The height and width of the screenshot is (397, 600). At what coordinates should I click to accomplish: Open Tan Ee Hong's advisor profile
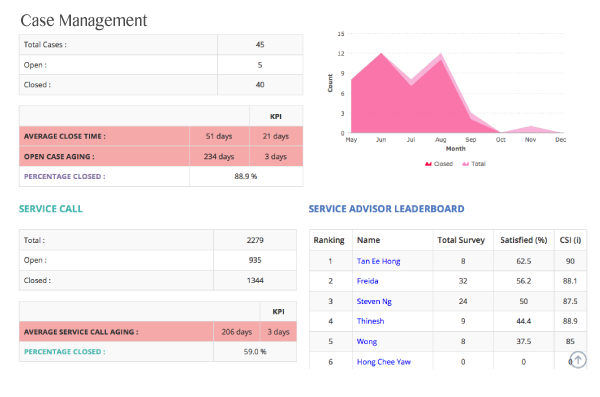pos(378,261)
